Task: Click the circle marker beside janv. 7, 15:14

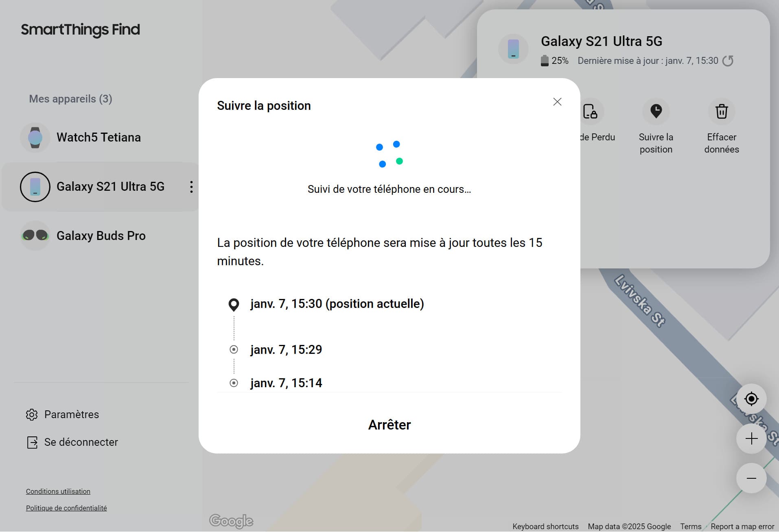Action: (x=234, y=383)
